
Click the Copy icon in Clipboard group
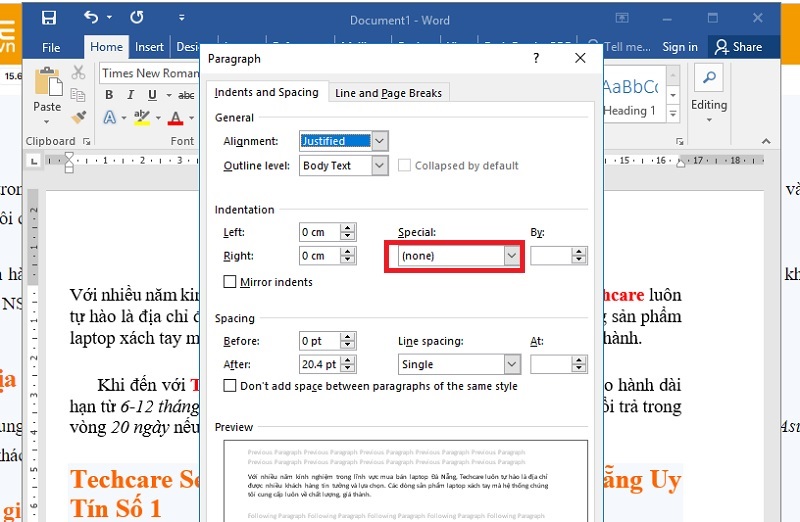[78, 95]
